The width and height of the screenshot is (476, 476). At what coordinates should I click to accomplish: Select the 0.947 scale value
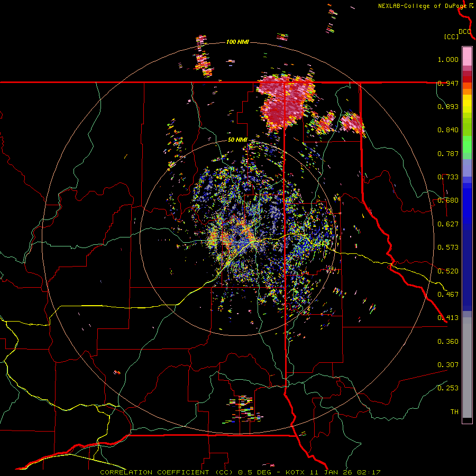point(448,83)
